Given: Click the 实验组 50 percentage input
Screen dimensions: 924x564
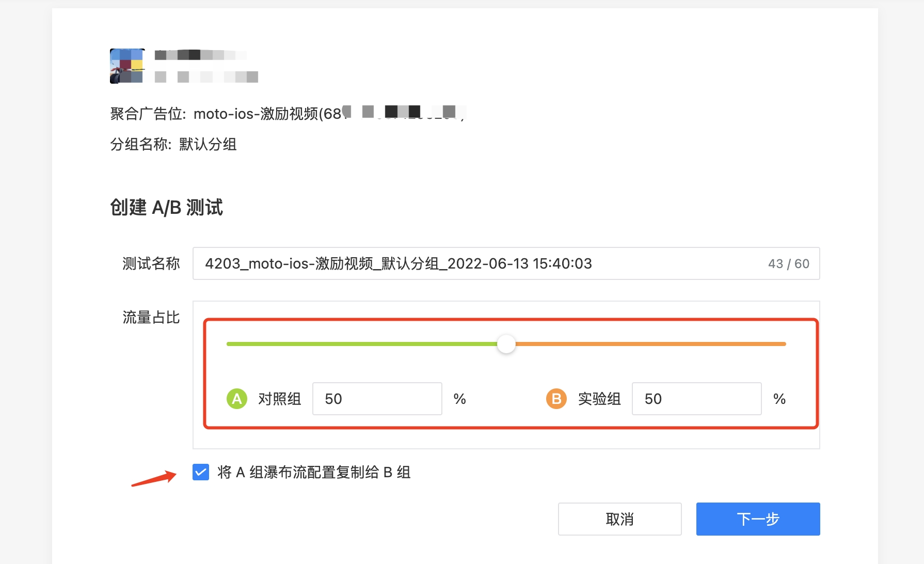Looking at the screenshot, I should [x=696, y=398].
